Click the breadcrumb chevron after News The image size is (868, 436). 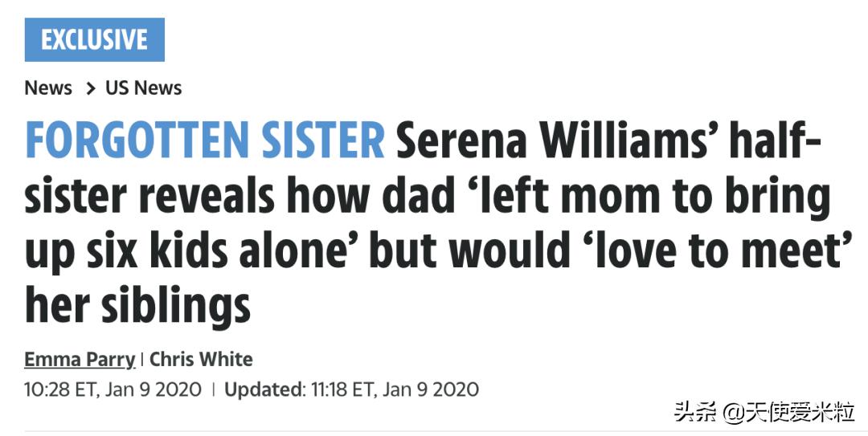click(89, 88)
